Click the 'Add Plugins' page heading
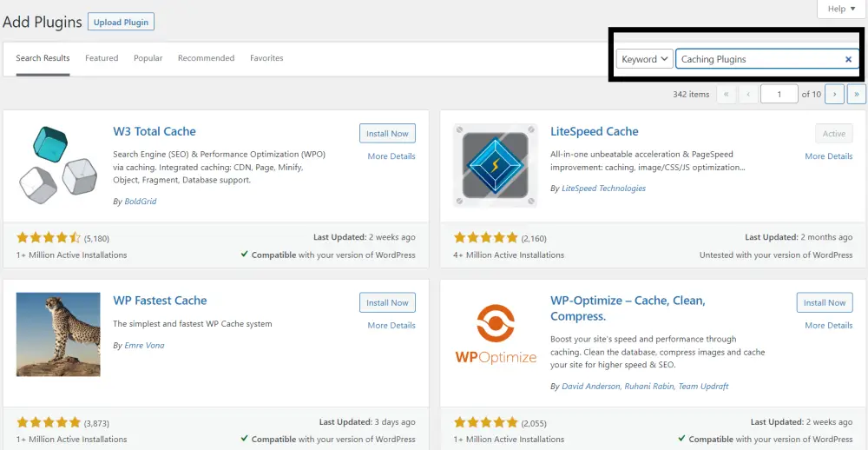The width and height of the screenshot is (868, 450). click(x=42, y=23)
